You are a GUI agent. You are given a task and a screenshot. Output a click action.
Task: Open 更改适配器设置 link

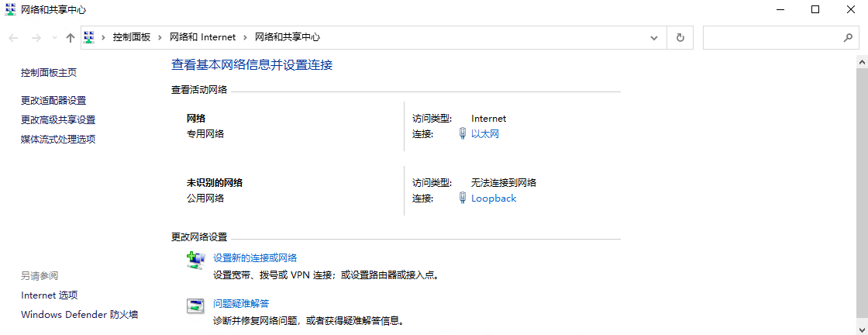click(53, 100)
